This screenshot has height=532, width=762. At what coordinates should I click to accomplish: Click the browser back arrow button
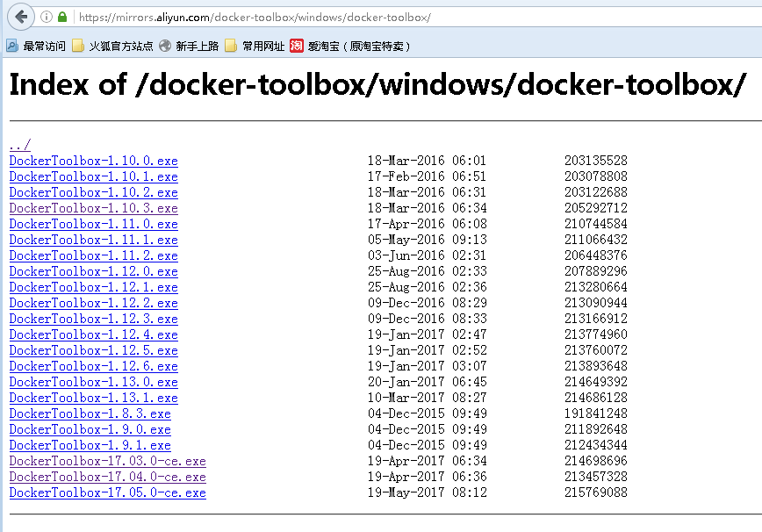click(21, 17)
